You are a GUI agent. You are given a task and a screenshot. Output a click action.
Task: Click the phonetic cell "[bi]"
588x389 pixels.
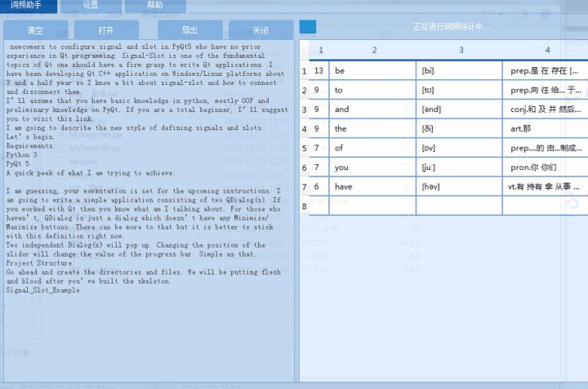[x=459, y=70]
